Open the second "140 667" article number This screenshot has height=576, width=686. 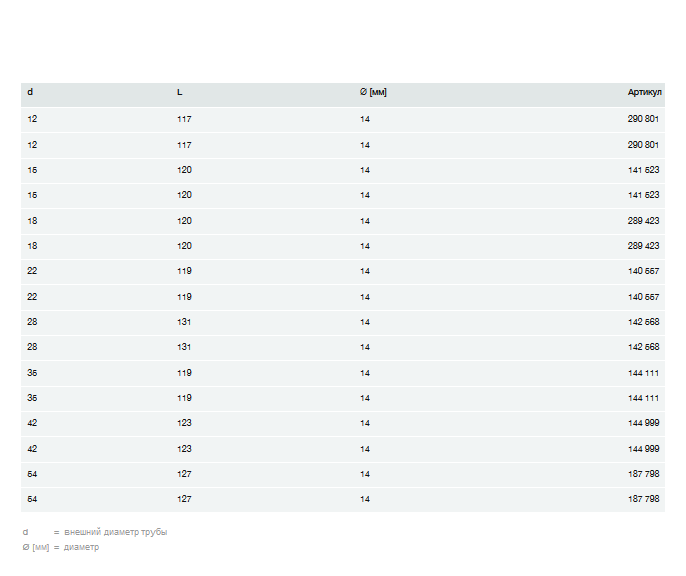click(x=643, y=297)
